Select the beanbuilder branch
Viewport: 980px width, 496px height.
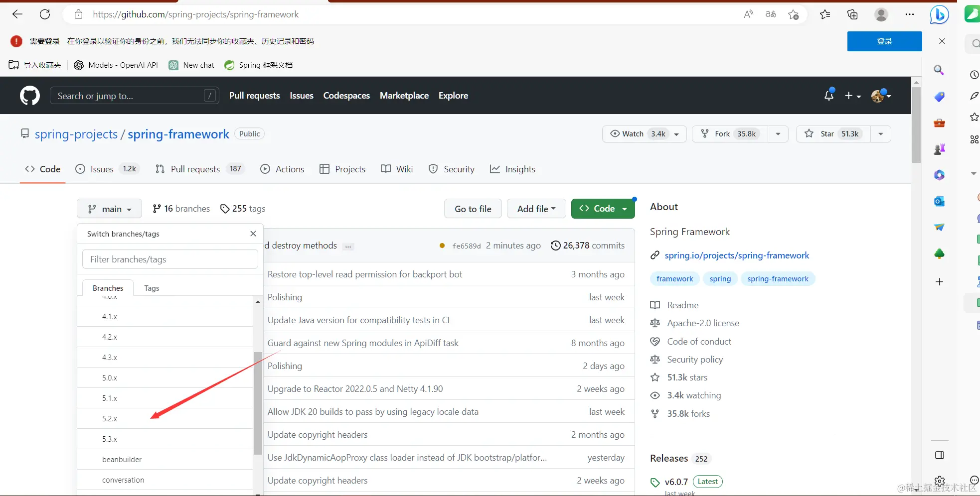coord(165,459)
